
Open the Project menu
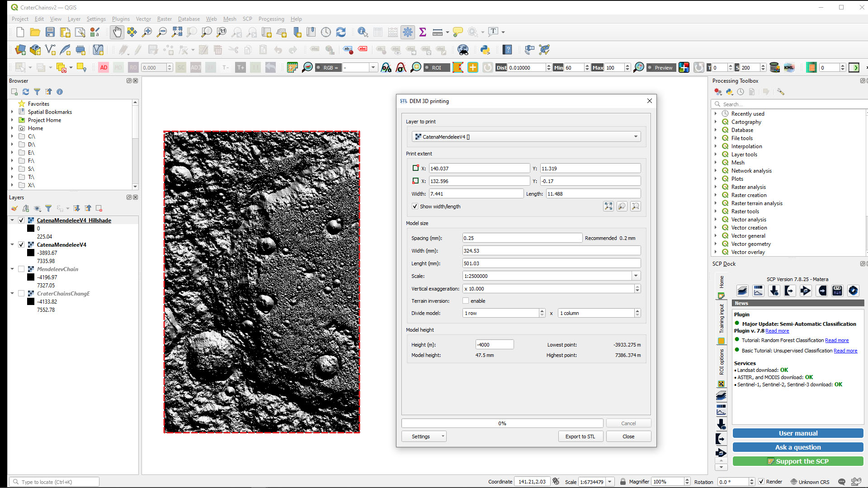[20, 19]
